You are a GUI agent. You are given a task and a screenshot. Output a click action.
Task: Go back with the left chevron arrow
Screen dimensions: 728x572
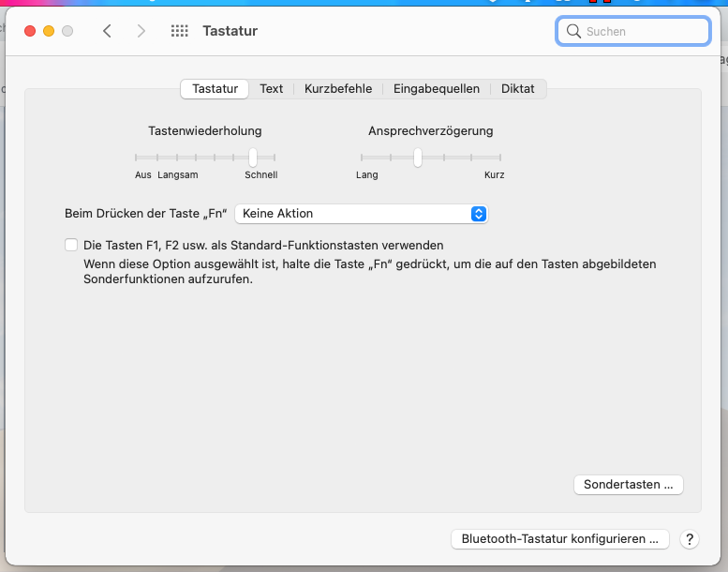point(107,31)
